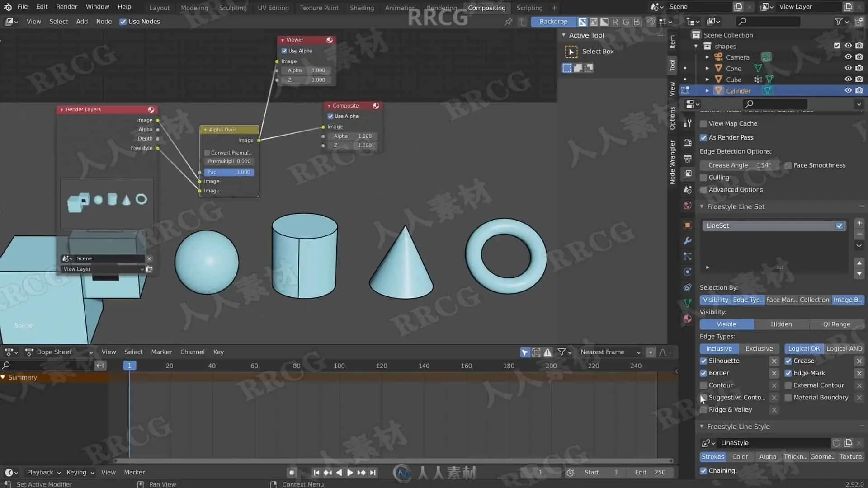
Task: Click the Fac slider in the Alpha Over node
Action: click(x=229, y=172)
